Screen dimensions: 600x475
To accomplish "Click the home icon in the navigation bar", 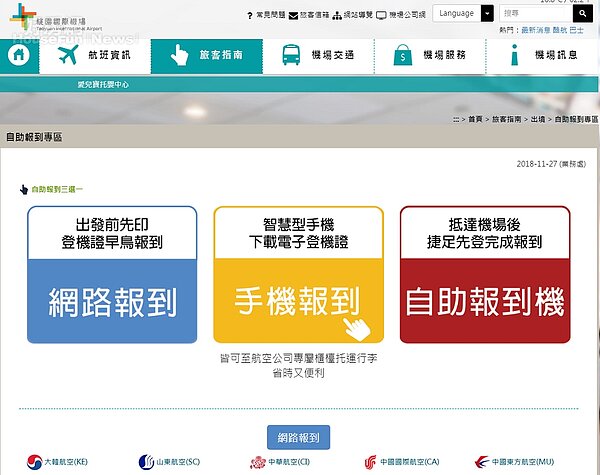I will 18,54.
